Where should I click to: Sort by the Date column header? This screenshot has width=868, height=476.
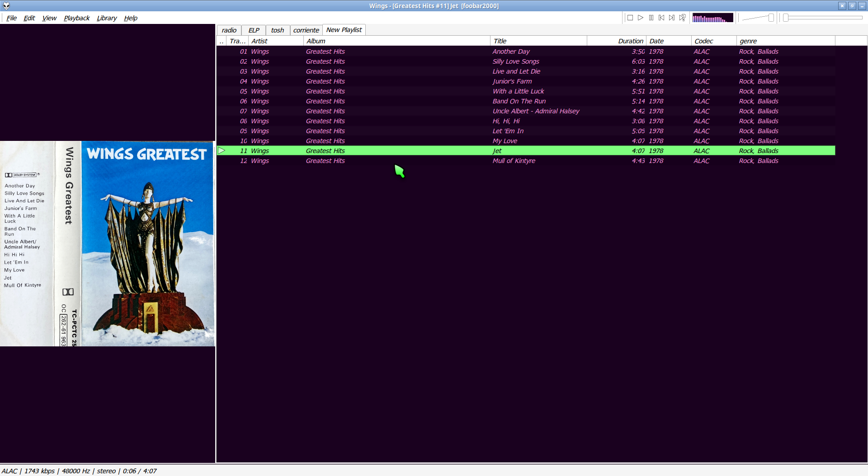(x=669, y=41)
